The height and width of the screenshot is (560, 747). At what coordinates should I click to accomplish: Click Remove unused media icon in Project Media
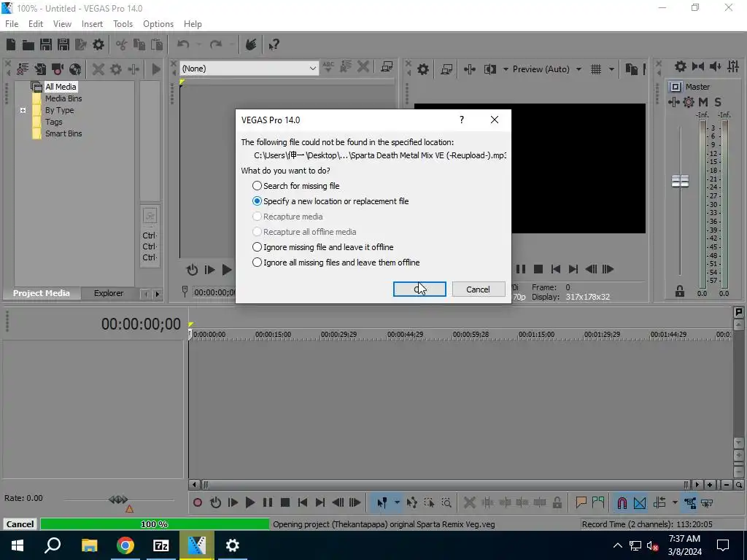point(23,69)
